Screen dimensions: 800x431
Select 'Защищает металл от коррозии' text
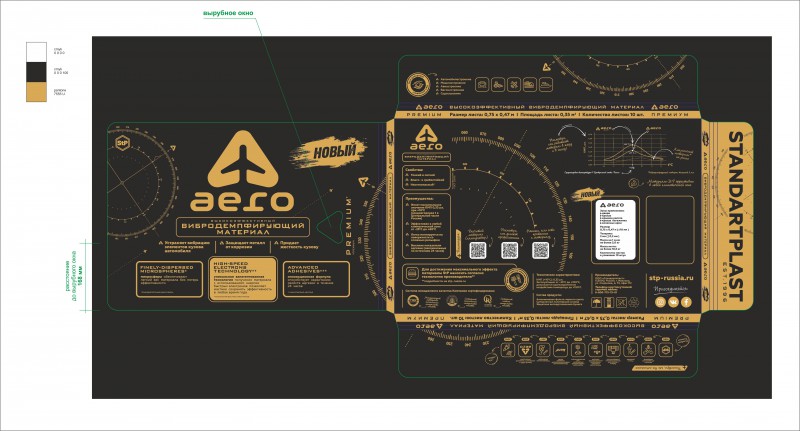[x=242, y=245]
